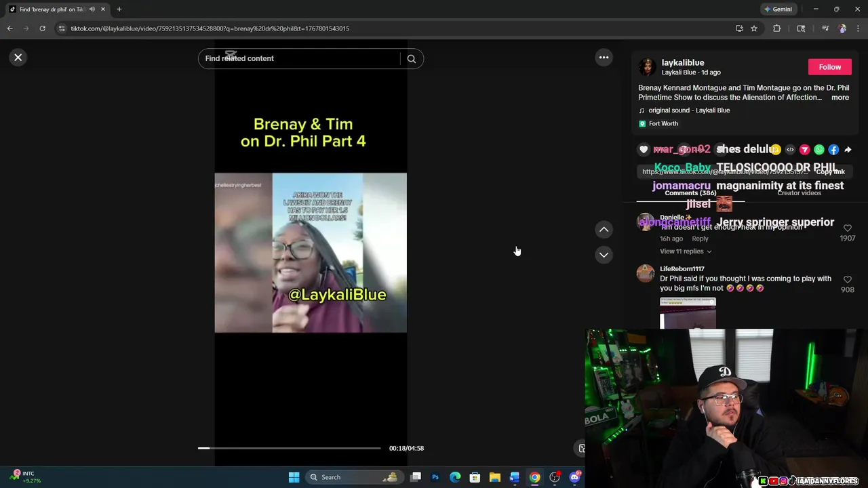The image size is (868, 488).
Task: Open Task View on taskbar
Action: point(416,477)
